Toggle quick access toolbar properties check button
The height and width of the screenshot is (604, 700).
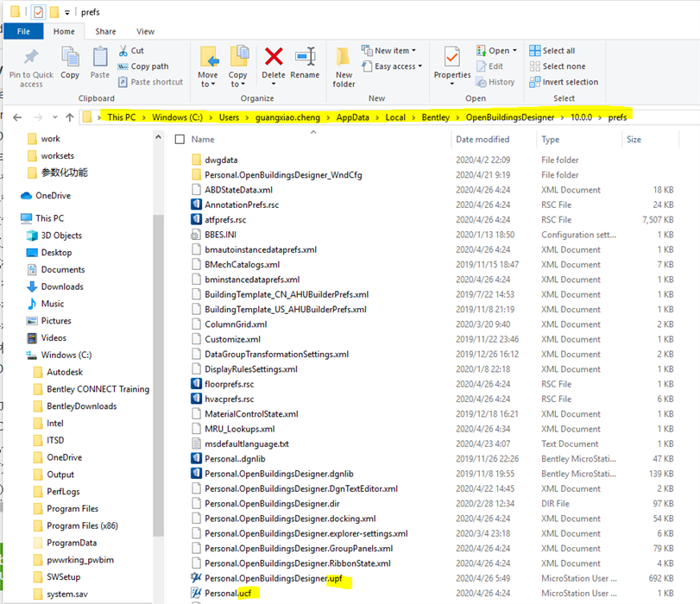click(39, 12)
